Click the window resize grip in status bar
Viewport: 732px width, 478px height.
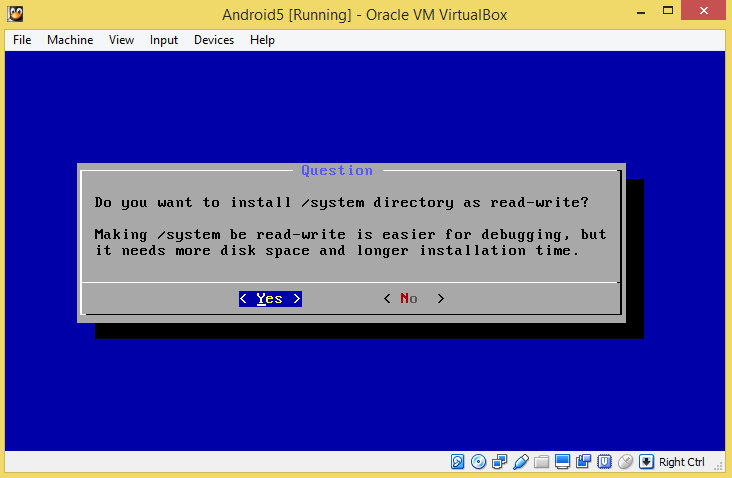719,465
